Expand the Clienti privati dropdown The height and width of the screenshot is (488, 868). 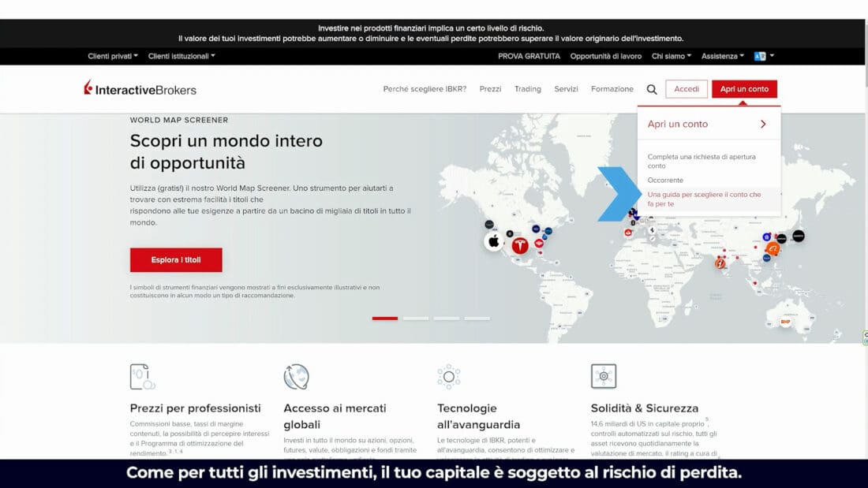(x=113, y=56)
